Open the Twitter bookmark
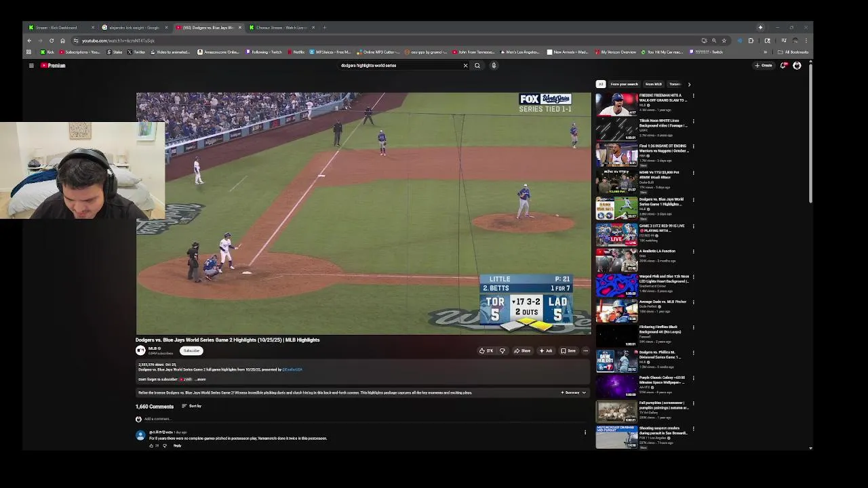868x488 pixels. click(136, 52)
